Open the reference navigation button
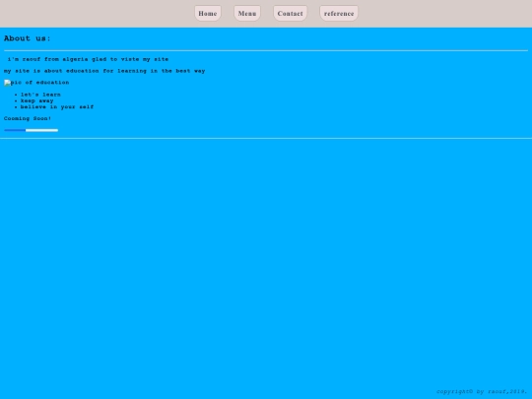 pos(339,13)
